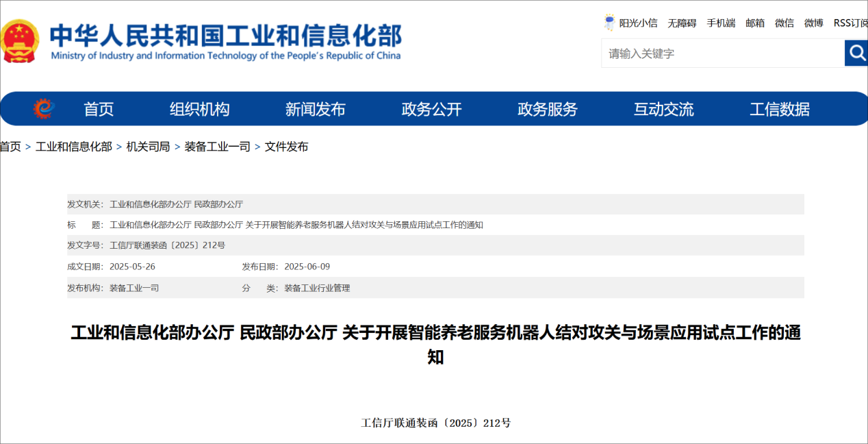Open the 互动交流 menu
The height and width of the screenshot is (444, 868).
pyautogui.click(x=664, y=109)
